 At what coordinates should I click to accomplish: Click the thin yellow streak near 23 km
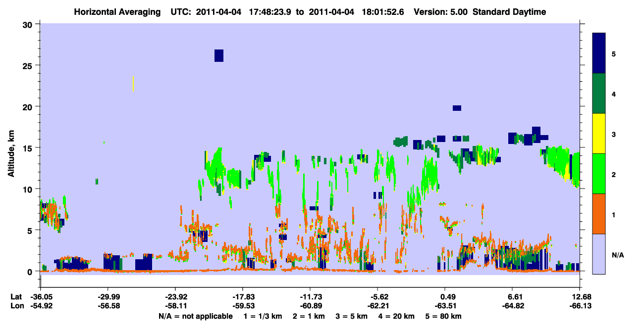(x=133, y=84)
